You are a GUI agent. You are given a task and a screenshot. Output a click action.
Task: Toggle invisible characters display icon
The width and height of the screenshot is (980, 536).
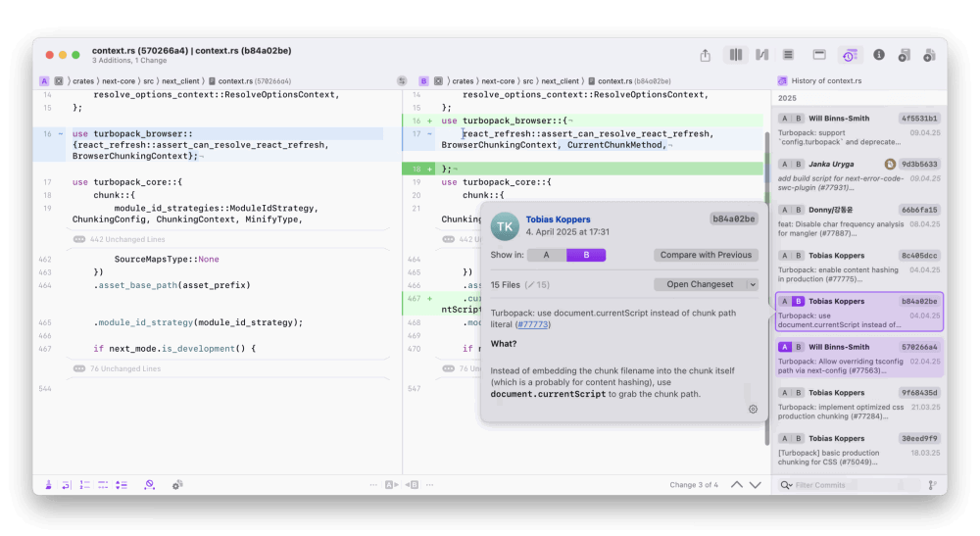[103, 485]
